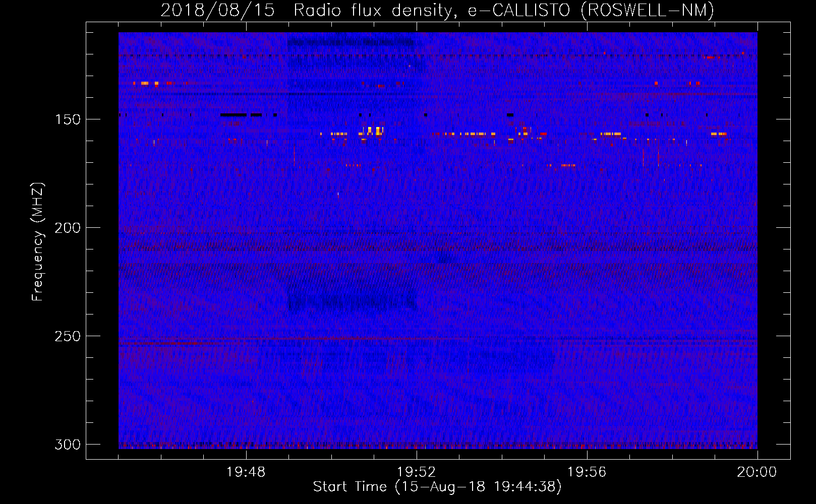Click the 250 frequency tick label
The width and height of the screenshot is (816, 504).
click(x=68, y=336)
